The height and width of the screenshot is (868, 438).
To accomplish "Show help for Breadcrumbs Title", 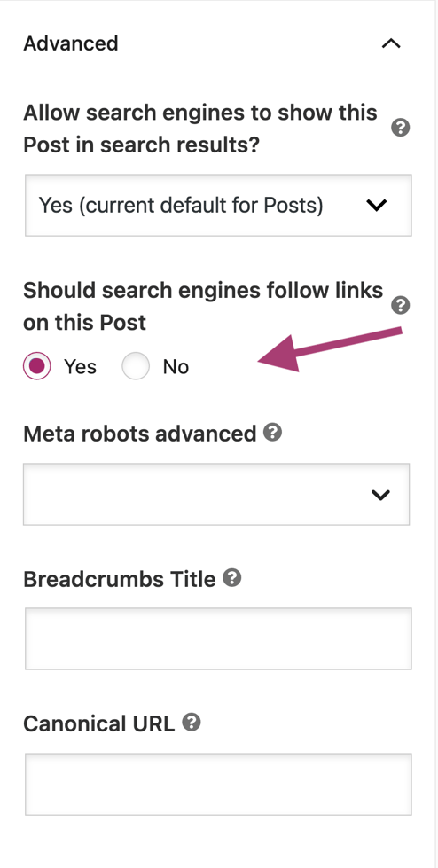I will pos(232,578).
